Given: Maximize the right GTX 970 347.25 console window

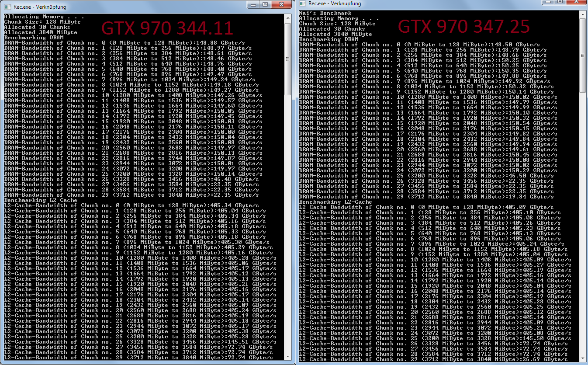Looking at the screenshot, I should (x=560, y=3).
